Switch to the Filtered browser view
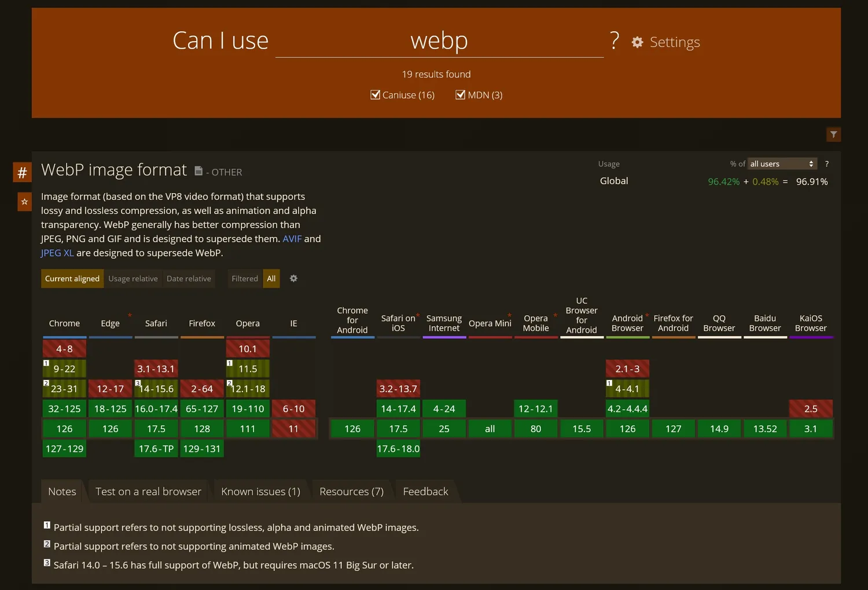 click(244, 278)
